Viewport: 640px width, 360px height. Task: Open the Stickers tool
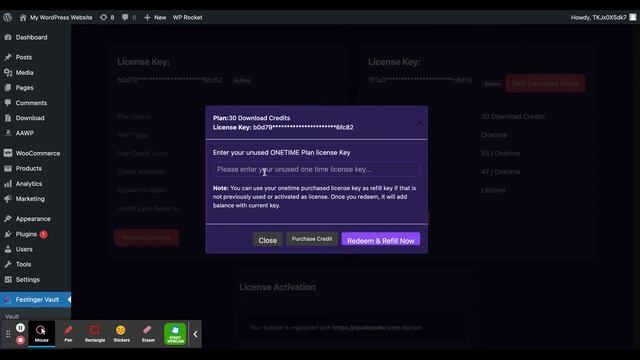click(x=121, y=333)
